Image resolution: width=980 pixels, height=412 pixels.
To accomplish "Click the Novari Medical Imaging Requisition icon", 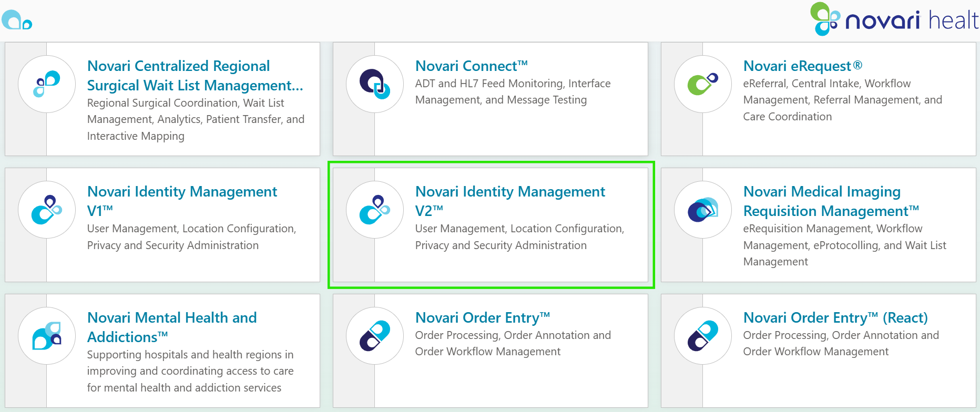I will [703, 210].
